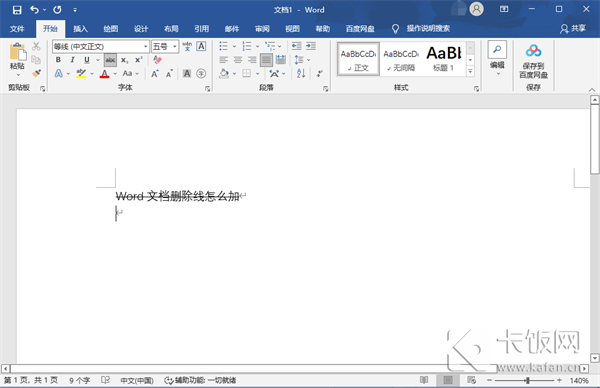Apply a bulleted list
The height and width of the screenshot is (388, 600).
pyautogui.click(x=223, y=46)
